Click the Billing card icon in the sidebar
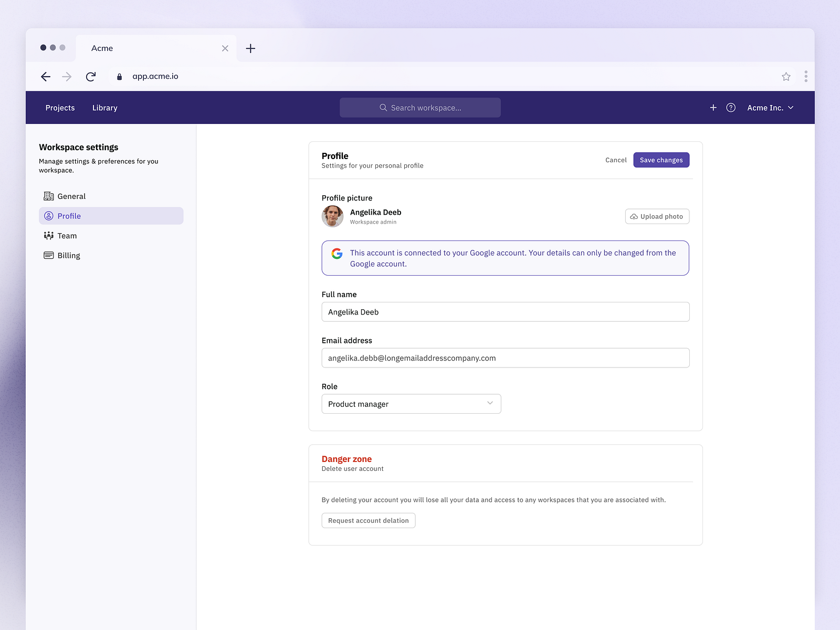The image size is (840, 630). pyautogui.click(x=48, y=255)
